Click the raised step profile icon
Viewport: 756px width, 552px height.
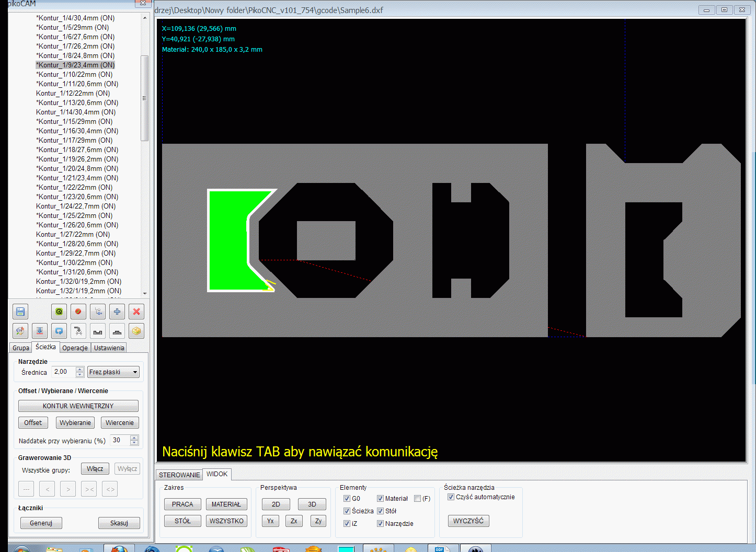click(x=117, y=331)
